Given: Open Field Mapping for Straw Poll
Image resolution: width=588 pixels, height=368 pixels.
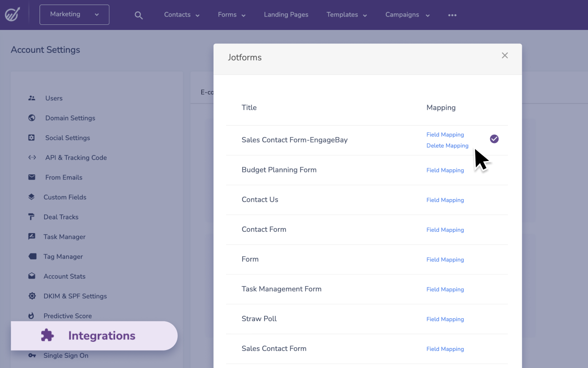Looking at the screenshot, I should pos(445,319).
